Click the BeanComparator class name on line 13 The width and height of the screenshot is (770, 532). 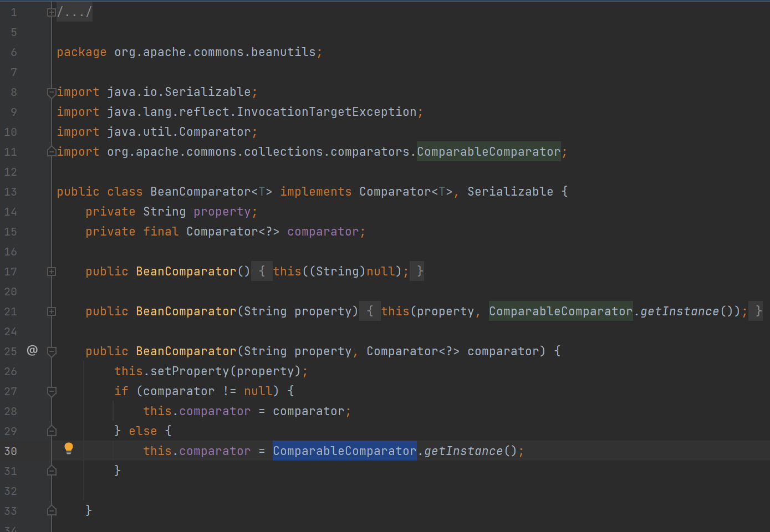[200, 192]
